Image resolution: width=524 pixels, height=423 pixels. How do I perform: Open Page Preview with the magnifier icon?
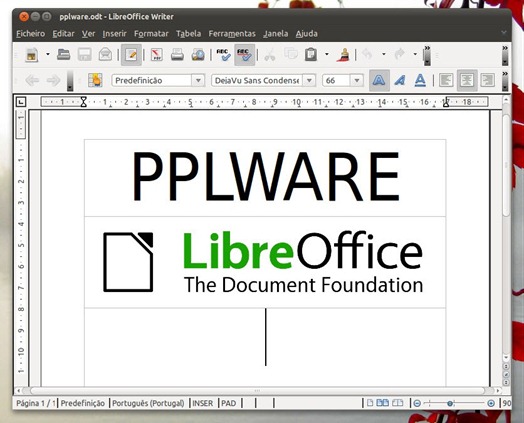(198, 54)
